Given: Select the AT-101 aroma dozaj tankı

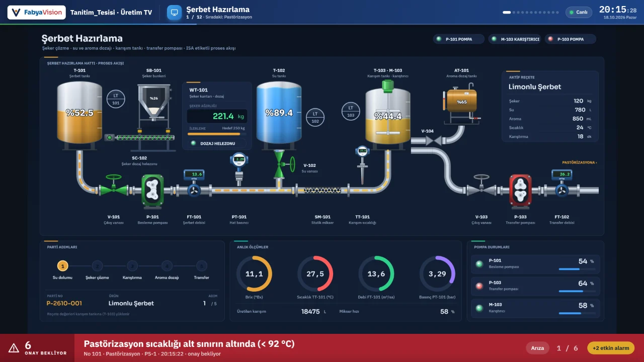Looking at the screenshot, I should (461, 103).
